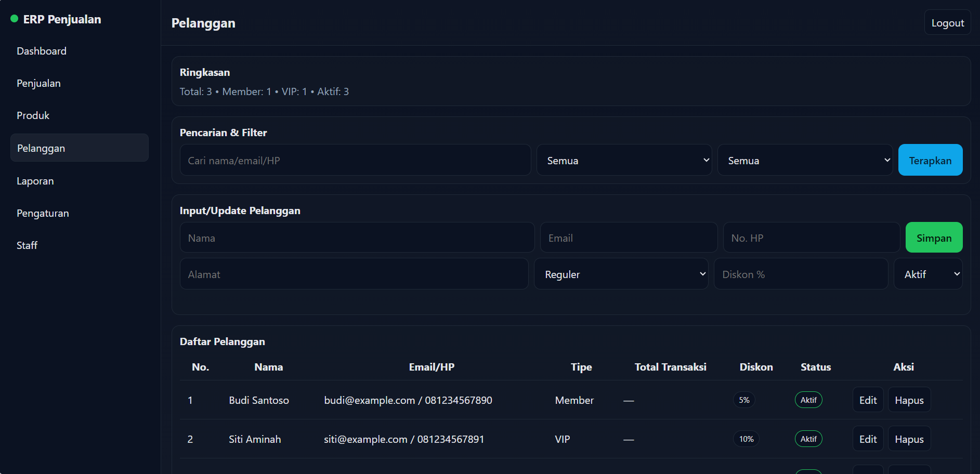Screen dimensions: 980x474
Task: Click the green Simpan button
Action: click(x=934, y=238)
